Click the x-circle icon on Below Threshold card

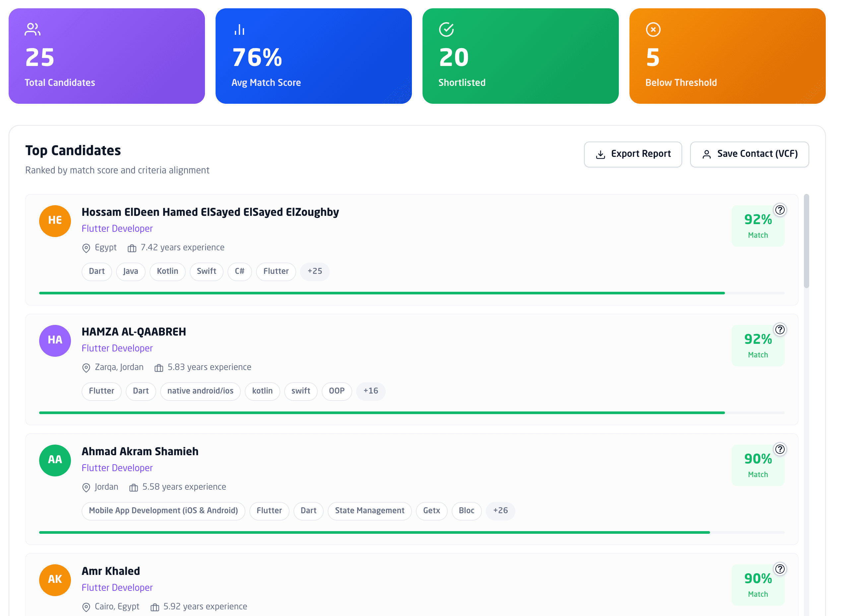[653, 30]
